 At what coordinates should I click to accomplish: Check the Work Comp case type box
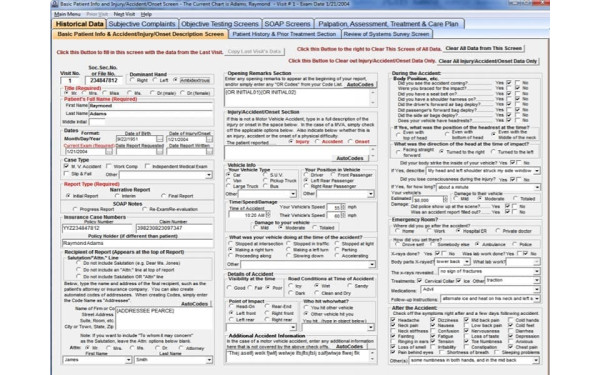109,166
